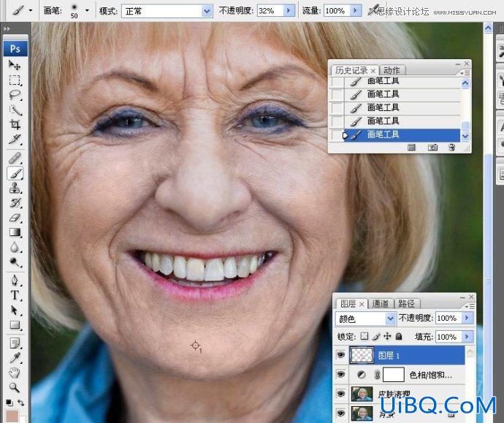Reset default foreground and background colors
The image size is (504, 423).
pyautogui.click(x=9, y=403)
